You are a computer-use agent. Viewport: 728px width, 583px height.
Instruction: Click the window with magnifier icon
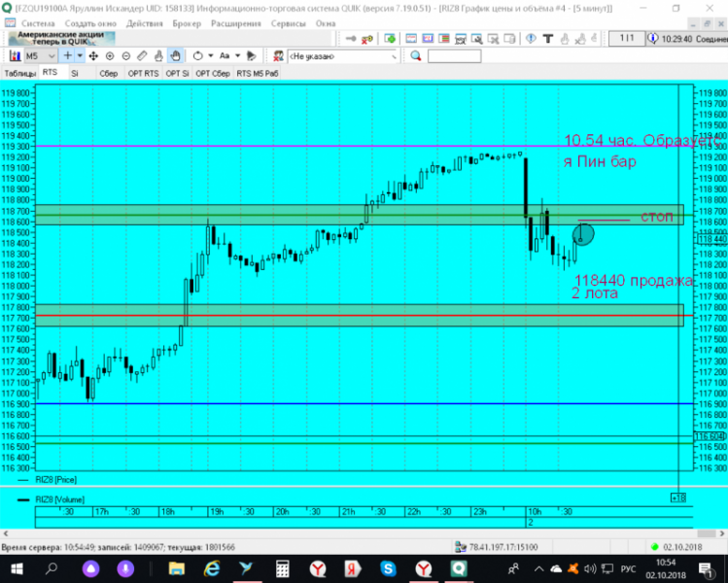[477, 39]
